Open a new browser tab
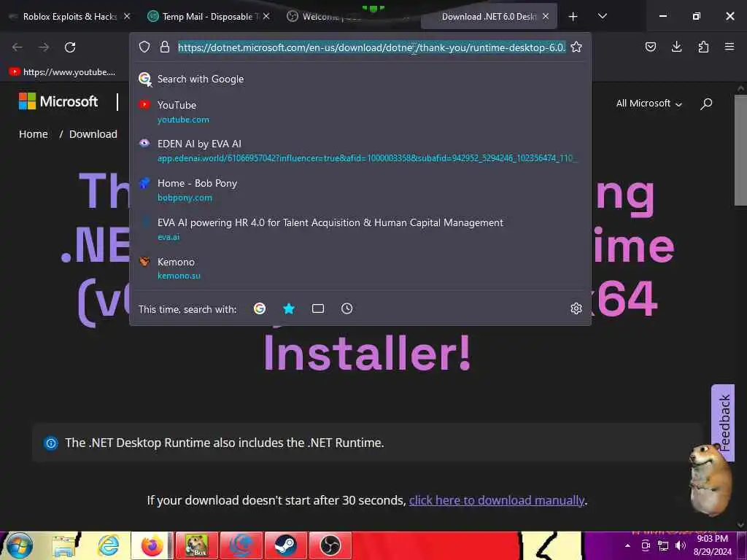 [573, 17]
